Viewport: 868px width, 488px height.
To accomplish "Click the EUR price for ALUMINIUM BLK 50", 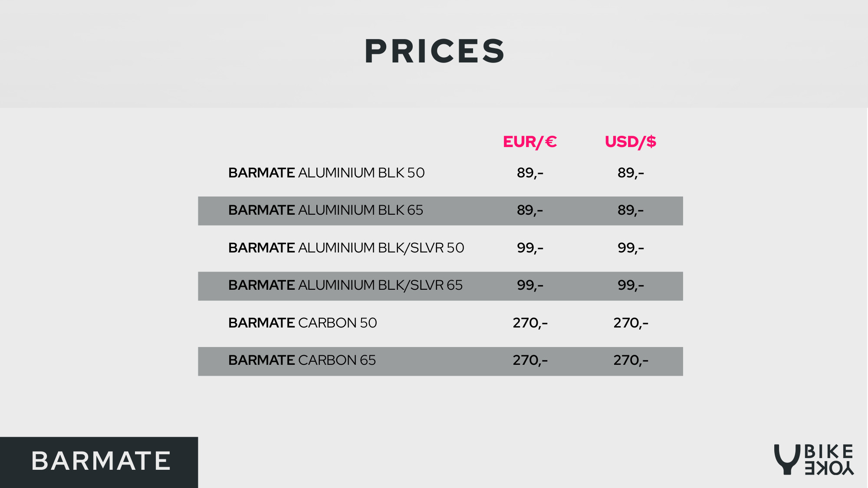I will [530, 173].
